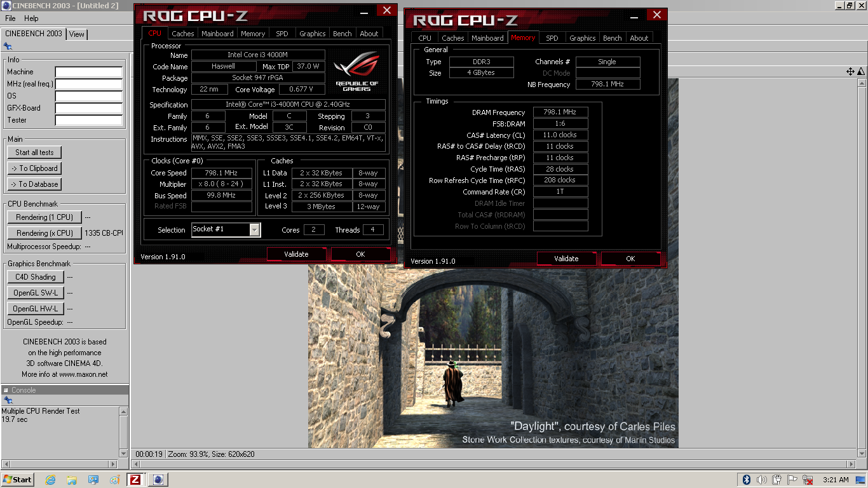Open Graphics tab in left CPU-Z window
Screen dimensions: 868x488
tap(313, 34)
